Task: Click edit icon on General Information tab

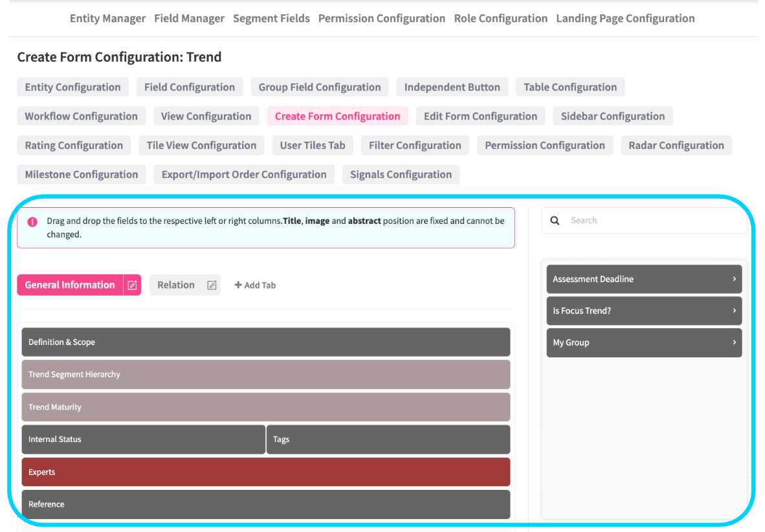Action: 132,285
